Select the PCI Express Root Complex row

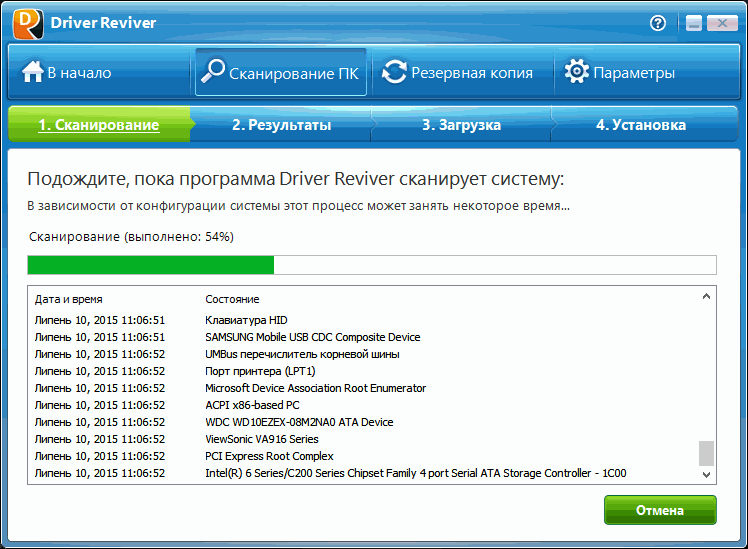pos(365,456)
